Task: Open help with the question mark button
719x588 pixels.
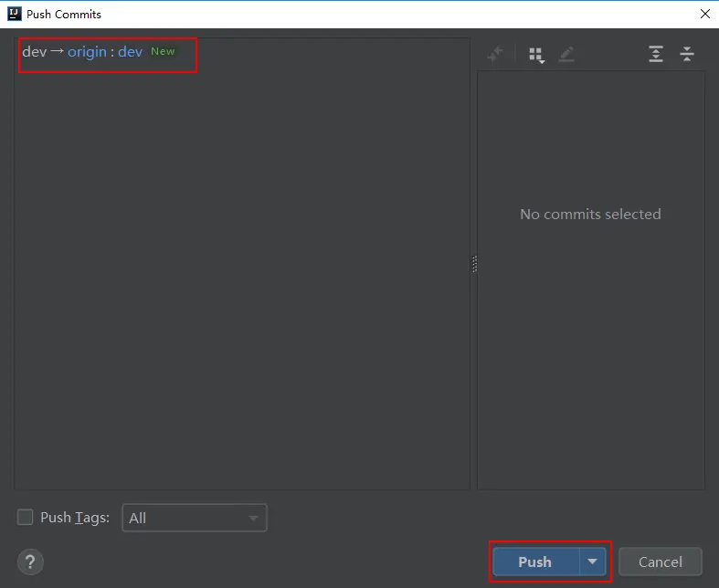Action: (30, 562)
